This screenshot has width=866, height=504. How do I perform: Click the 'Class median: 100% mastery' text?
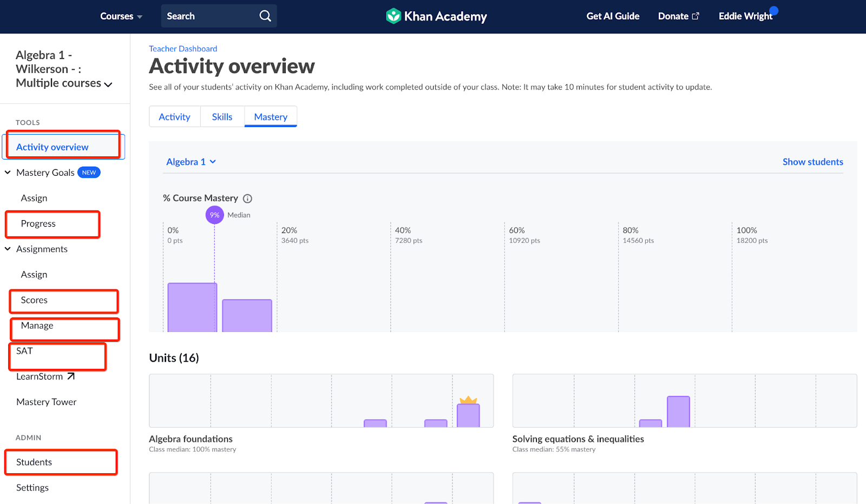(x=193, y=449)
